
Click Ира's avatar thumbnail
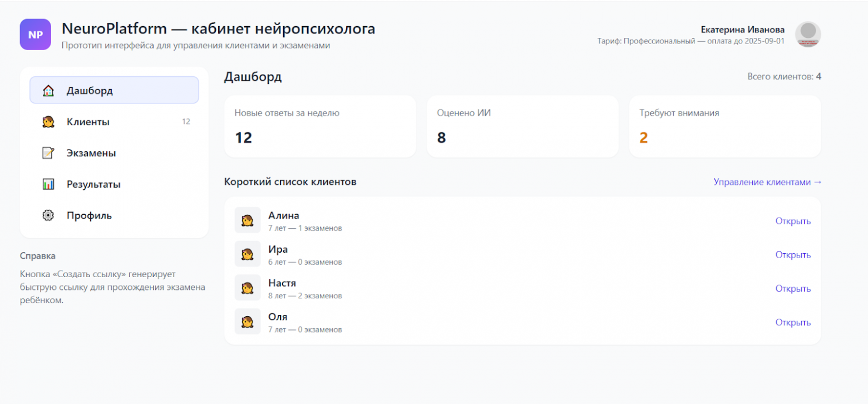(x=248, y=254)
